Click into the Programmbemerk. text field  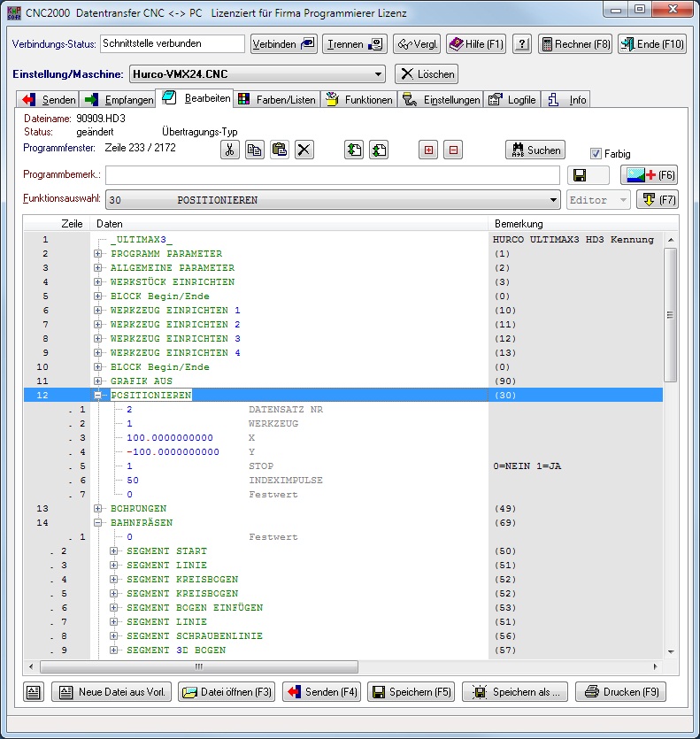click(332, 175)
